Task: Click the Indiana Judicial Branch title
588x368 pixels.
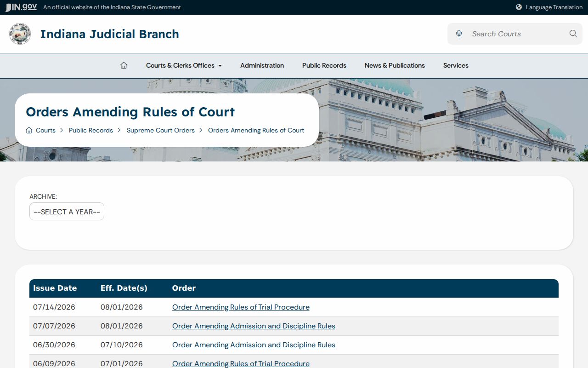Action: [x=109, y=34]
